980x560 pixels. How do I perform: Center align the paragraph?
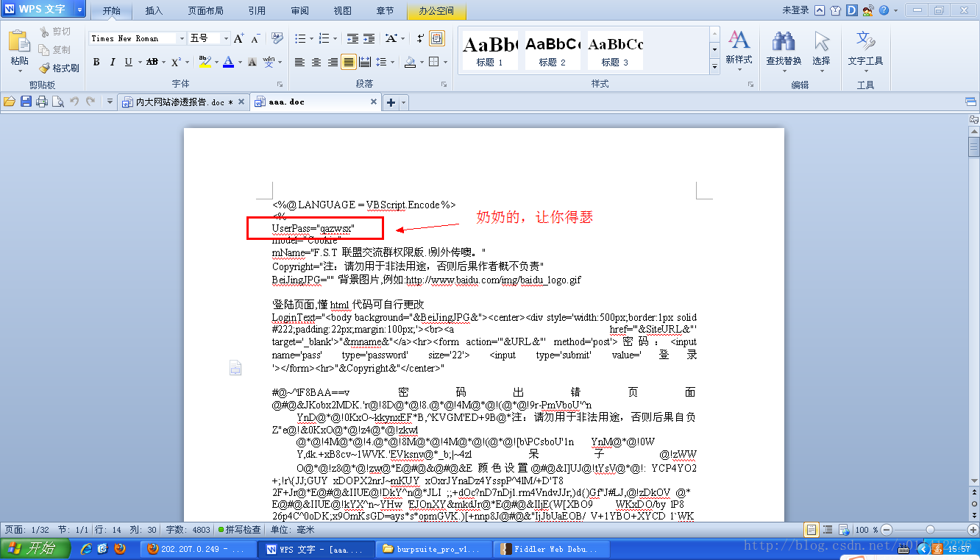pos(316,62)
